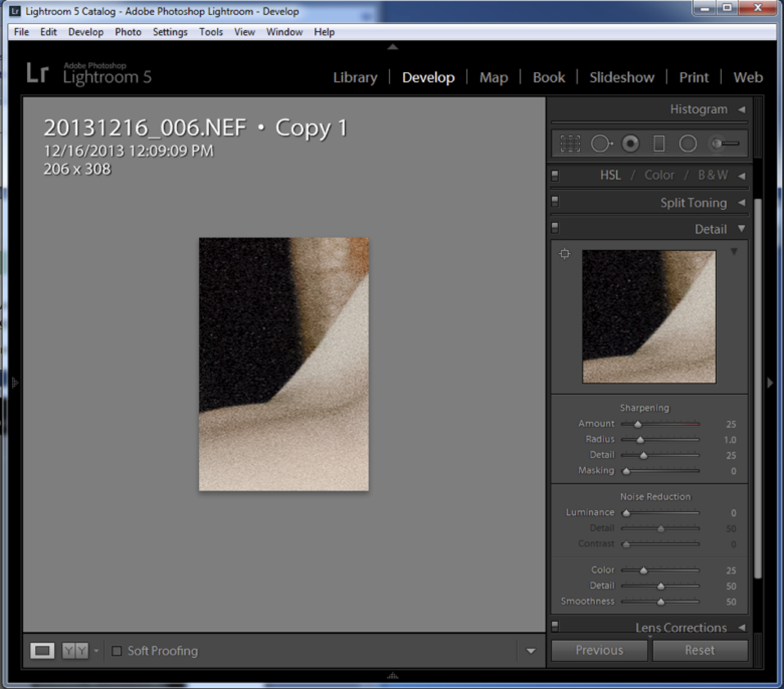The width and height of the screenshot is (784, 689).
Task: Click the detail preview target picker icon
Action: 564,254
